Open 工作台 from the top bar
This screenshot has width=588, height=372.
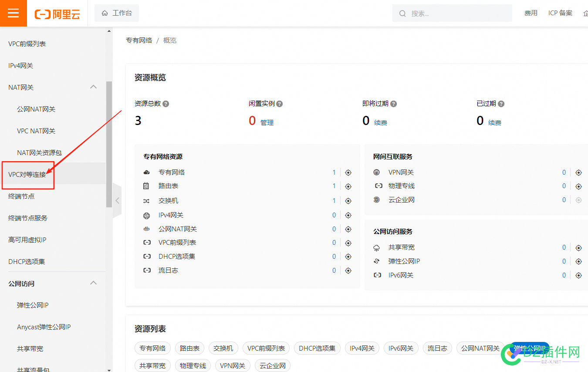[116, 13]
